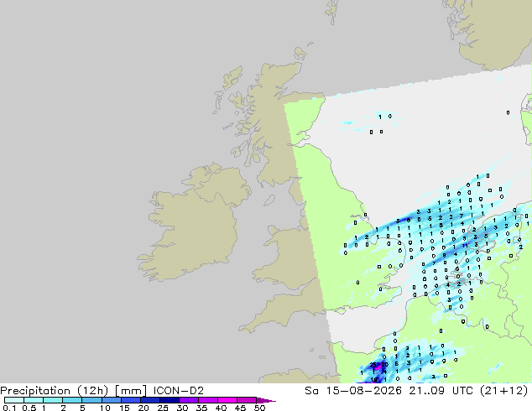Choose the 25–30 mm legend color swatch
This screenshot has height=411, width=532.
[x=170, y=400]
